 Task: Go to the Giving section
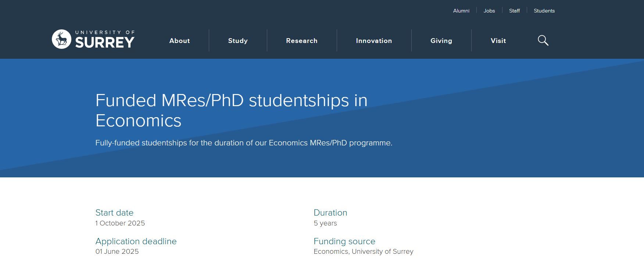click(x=441, y=41)
